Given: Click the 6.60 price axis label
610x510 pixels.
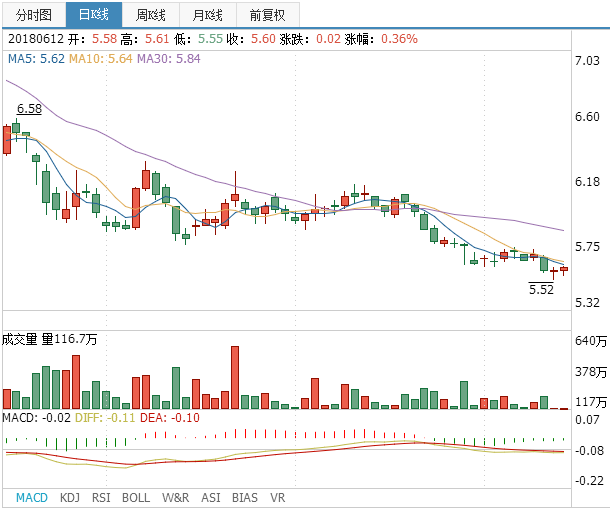Looking at the screenshot, I should click(587, 117).
